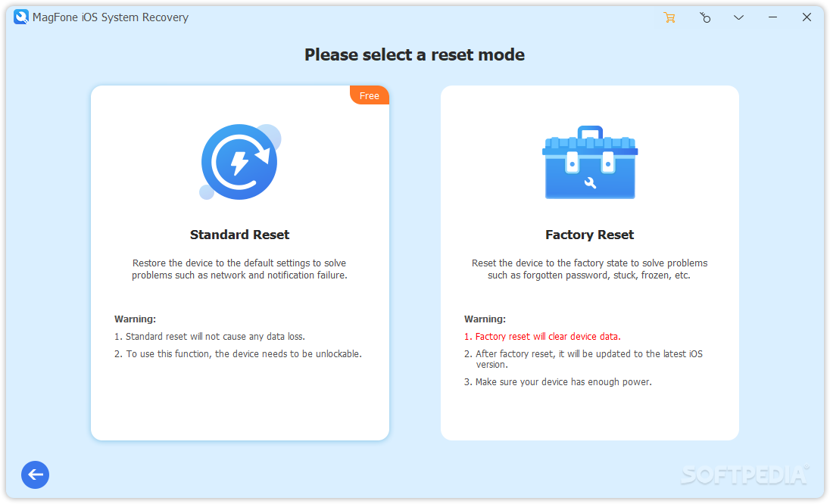
Task: Click 'Factory reset will clear device data' warning
Action: pyautogui.click(x=542, y=336)
